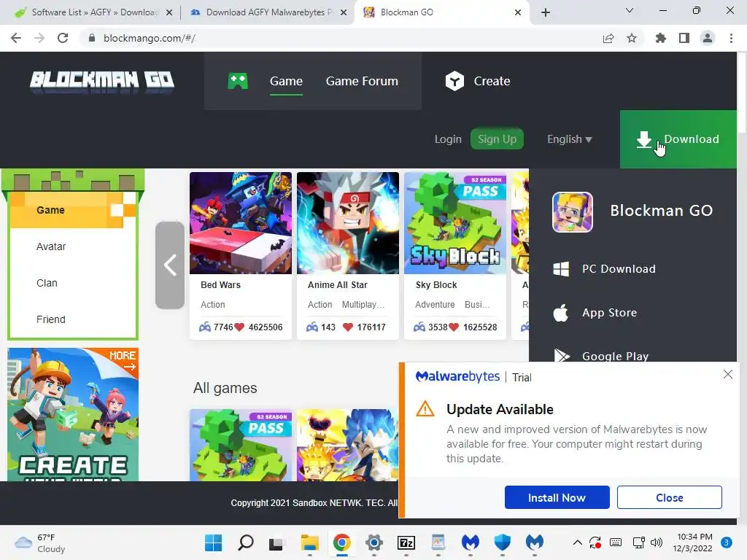Select Clan in the left sidebar

[x=47, y=283]
